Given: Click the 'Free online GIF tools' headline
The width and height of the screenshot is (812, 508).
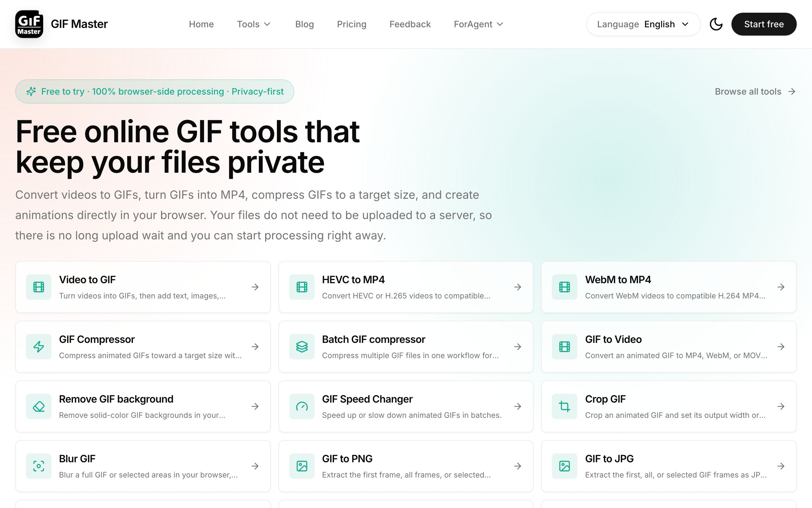Looking at the screenshot, I should point(187,147).
